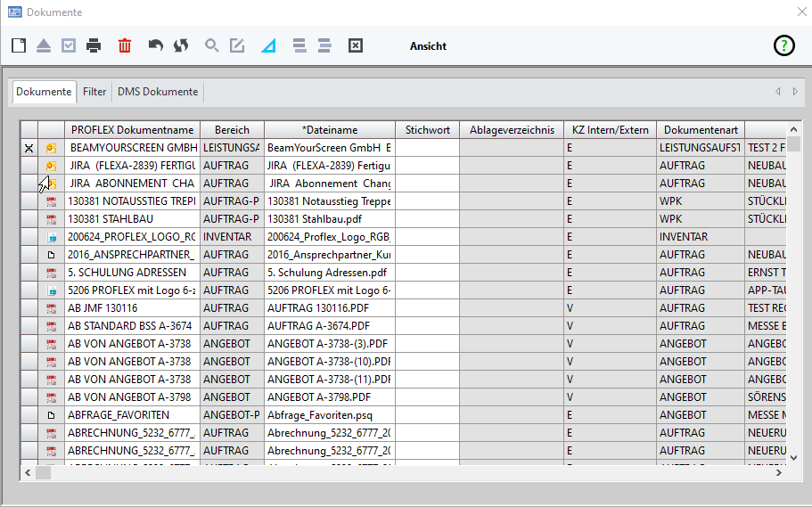Click the refresh arrows icon

click(x=181, y=45)
